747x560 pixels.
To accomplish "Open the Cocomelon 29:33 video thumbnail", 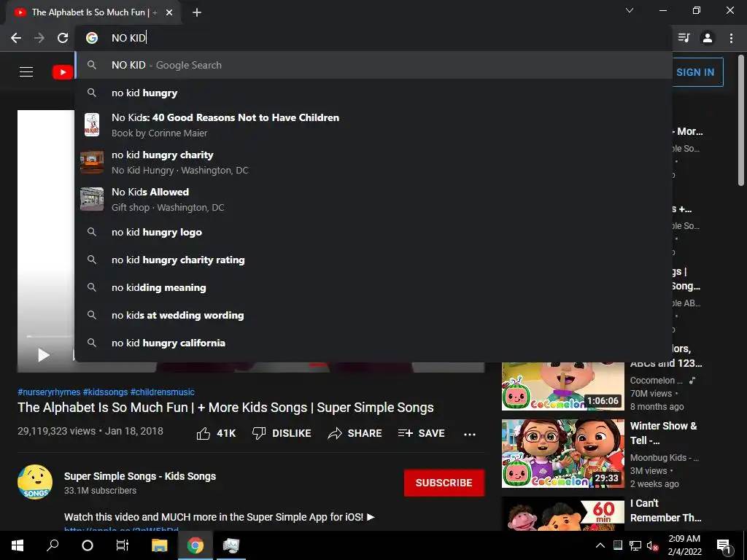I will pyautogui.click(x=562, y=454).
